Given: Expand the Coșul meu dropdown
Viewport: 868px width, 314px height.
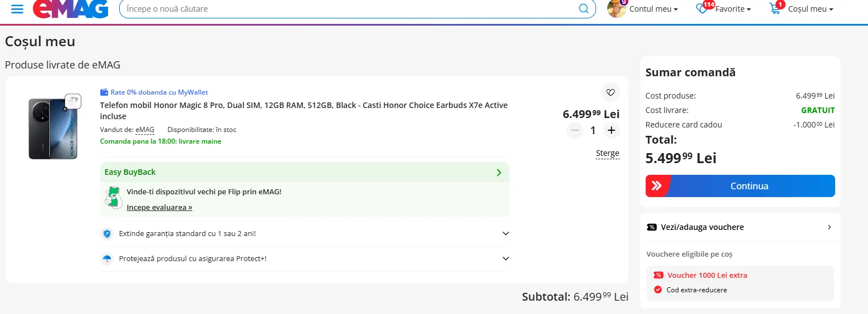Looking at the screenshot, I should [811, 9].
